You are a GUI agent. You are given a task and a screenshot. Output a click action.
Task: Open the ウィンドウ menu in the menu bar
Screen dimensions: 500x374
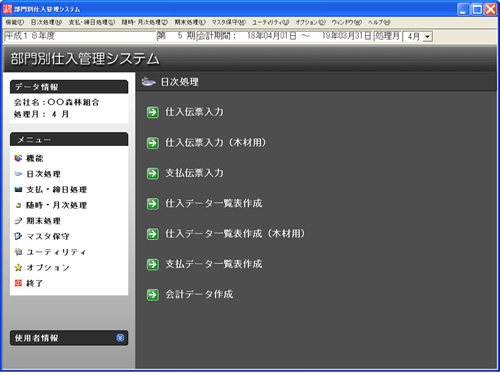347,22
